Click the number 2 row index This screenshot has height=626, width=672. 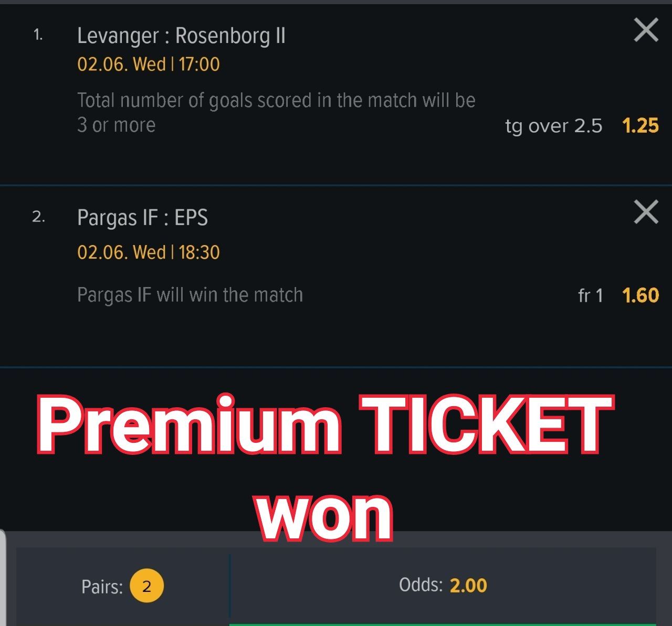click(38, 217)
